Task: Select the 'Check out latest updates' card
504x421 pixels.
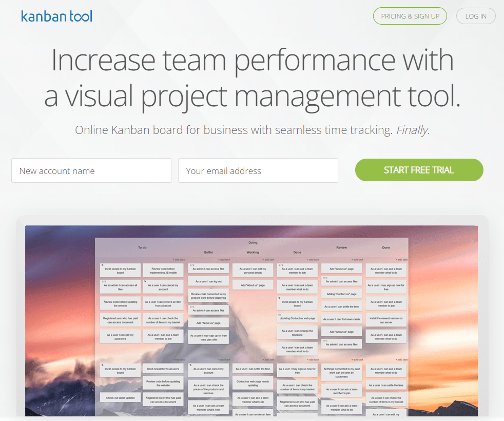Action: (x=120, y=398)
